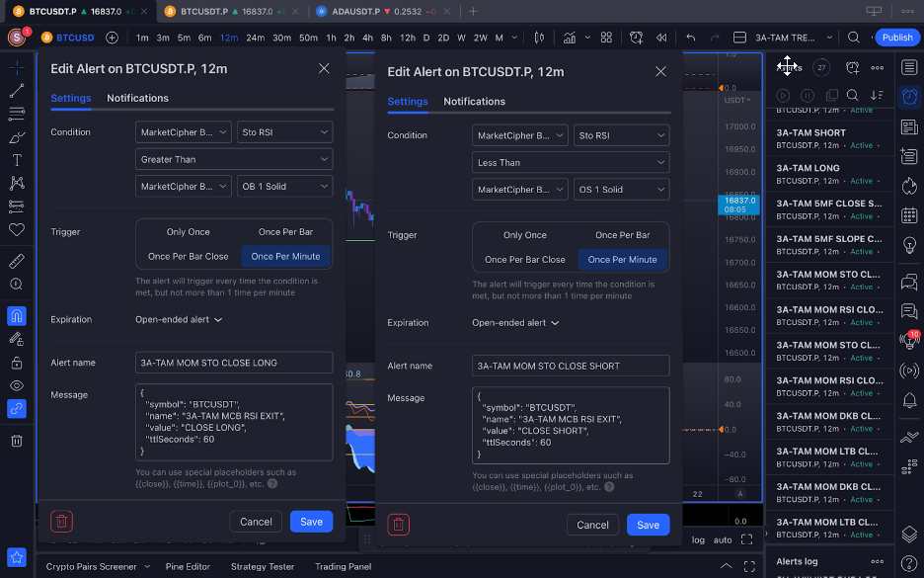Image resolution: width=924 pixels, height=578 pixels.
Task: Open the heart favorites icon tool
Action: point(17,229)
